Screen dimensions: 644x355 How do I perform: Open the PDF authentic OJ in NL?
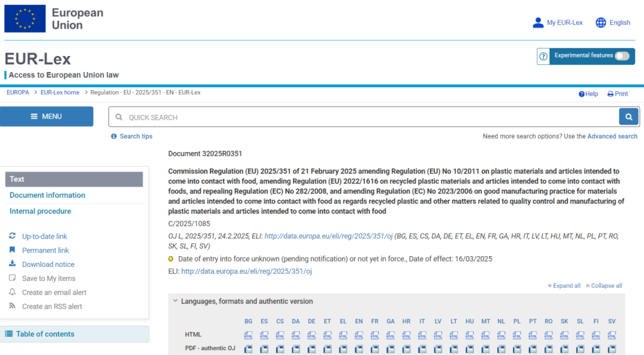pos(501,349)
